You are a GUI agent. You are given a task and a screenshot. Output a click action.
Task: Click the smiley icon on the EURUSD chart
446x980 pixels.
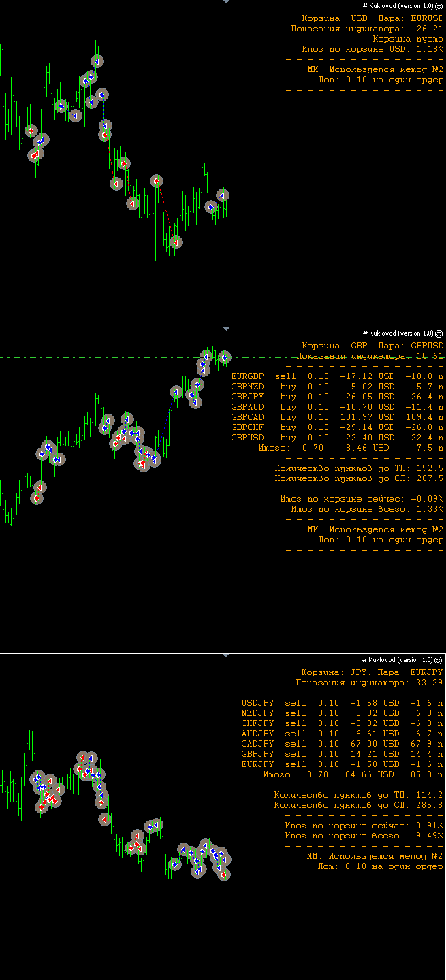(x=439, y=6)
